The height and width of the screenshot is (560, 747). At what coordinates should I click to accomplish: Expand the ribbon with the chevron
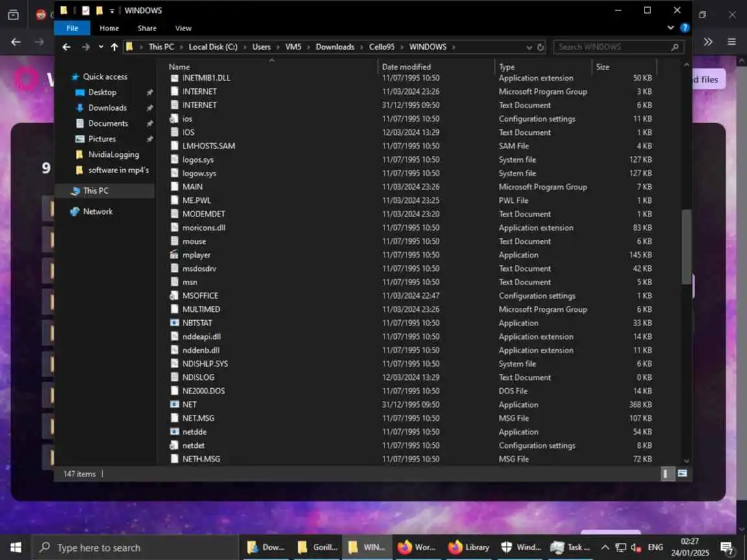[670, 28]
